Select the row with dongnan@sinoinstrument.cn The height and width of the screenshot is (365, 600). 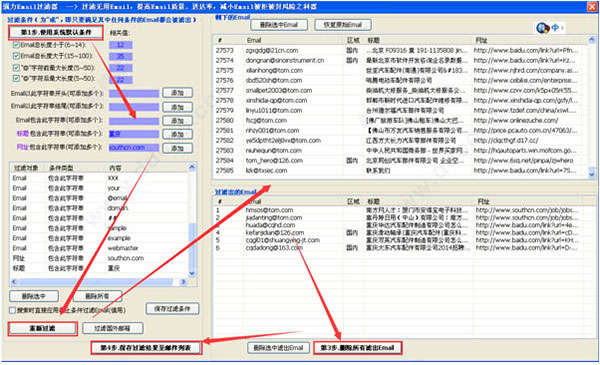[x=400, y=60]
